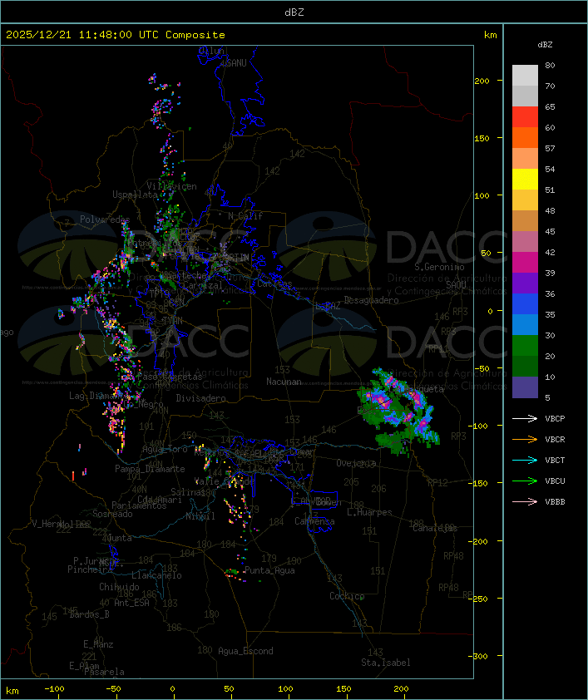Click the 150 tick on vertical axis
The height and width of the screenshot is (700, 588).
(482, 138)
